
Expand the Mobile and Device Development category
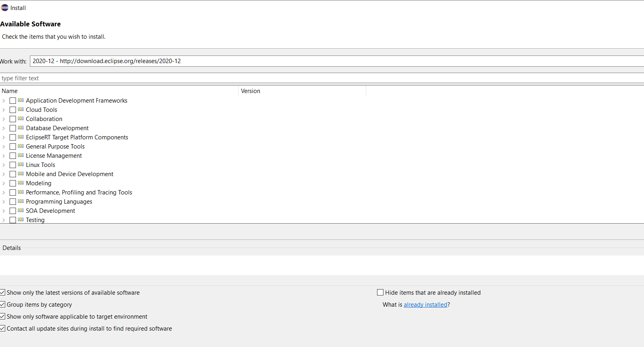[x=4, y=174]
